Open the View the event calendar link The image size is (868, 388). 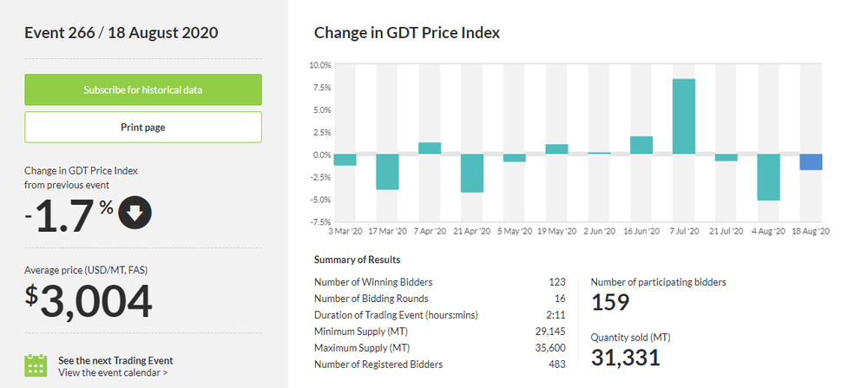(x=113, y=372)
